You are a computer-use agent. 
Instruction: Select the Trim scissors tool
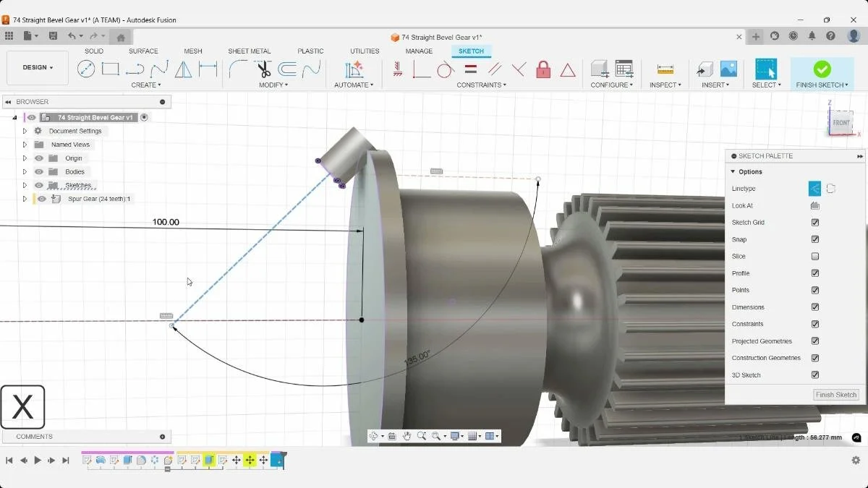[x=263, y=69]
